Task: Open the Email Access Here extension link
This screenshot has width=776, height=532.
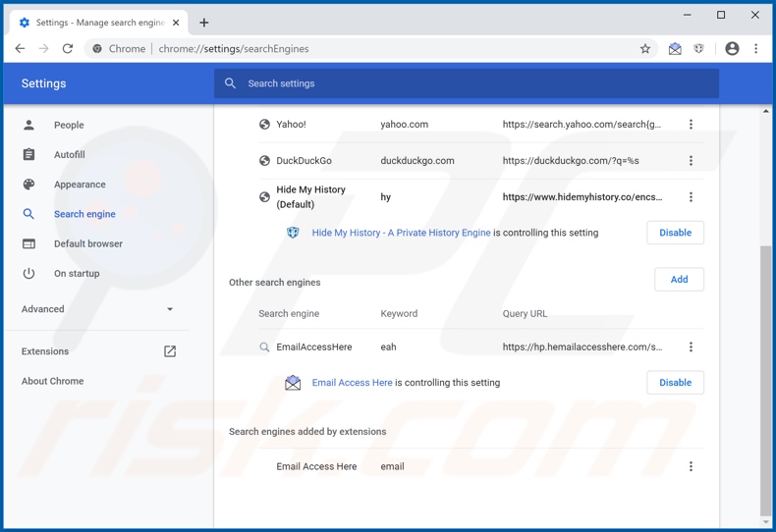Action: pyautogui.click(x=352, y=383)
